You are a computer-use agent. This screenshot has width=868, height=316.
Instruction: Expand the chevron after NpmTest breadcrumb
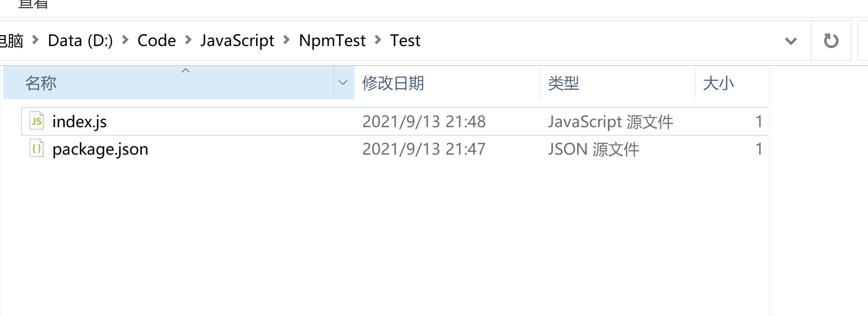pos(378,40)
